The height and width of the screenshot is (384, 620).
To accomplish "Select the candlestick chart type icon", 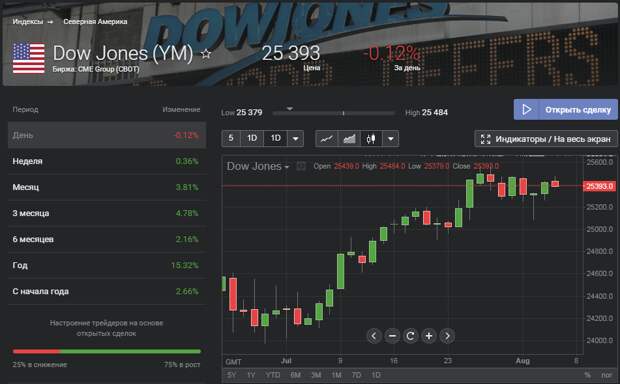I will [x=371, y=139].
